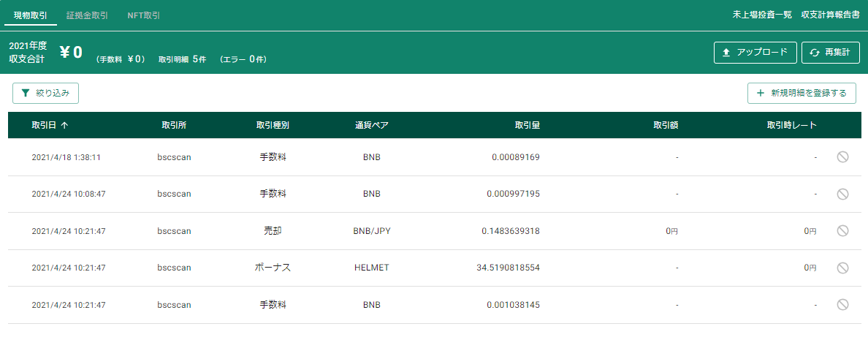
Task: Select date 2021/4/24 10:08:47
Action: [69, 194]
